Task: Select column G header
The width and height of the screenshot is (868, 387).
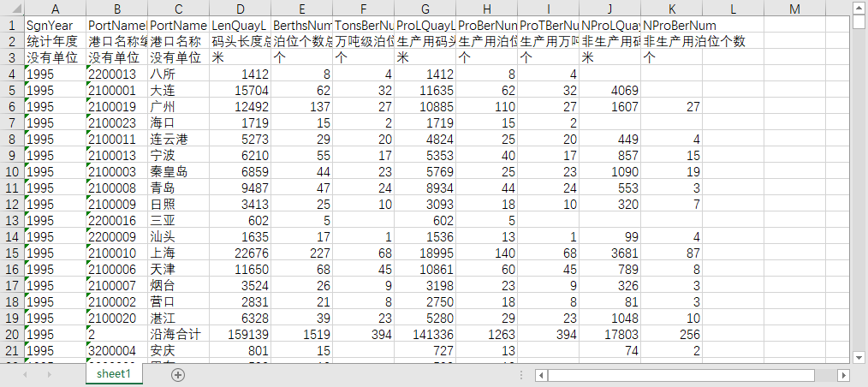Action: (425, 9)
